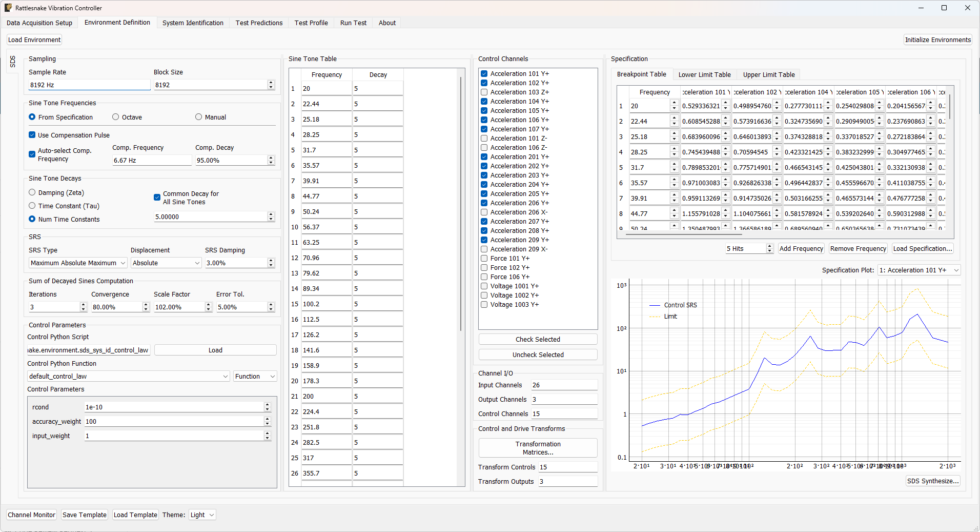Screen dimensions: 980x532
Task: Adjust the 5 Hits spinner
Action: (x=769, y=248)
